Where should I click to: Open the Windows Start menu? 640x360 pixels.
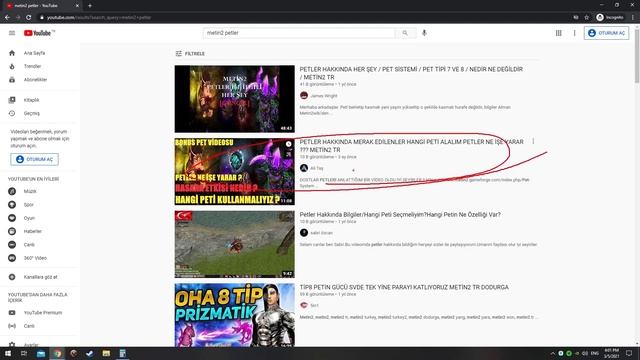(x=7, y=353)
